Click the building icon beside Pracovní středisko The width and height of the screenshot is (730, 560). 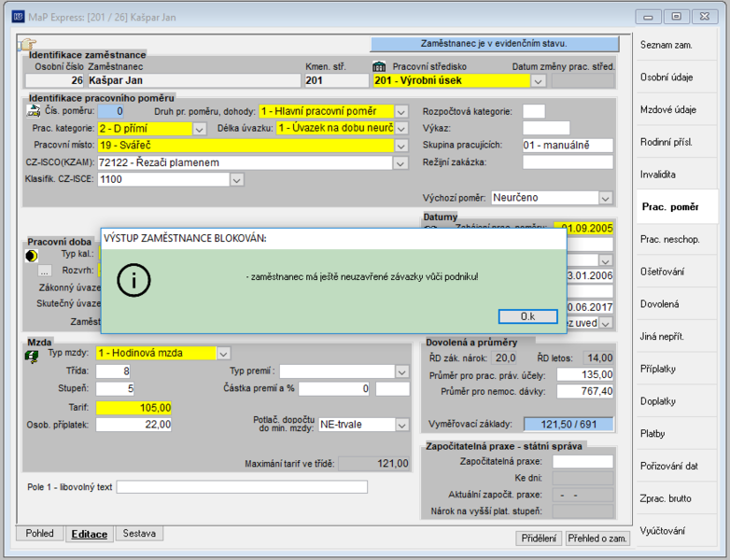click(x=379, y=67)
